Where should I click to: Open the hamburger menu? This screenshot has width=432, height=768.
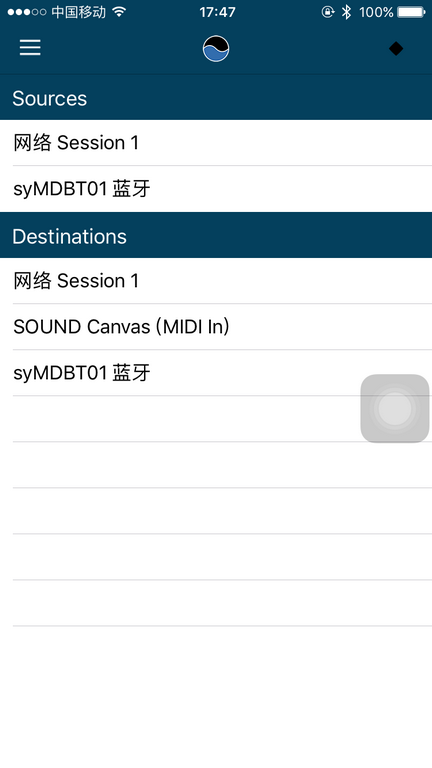[30, 48]
